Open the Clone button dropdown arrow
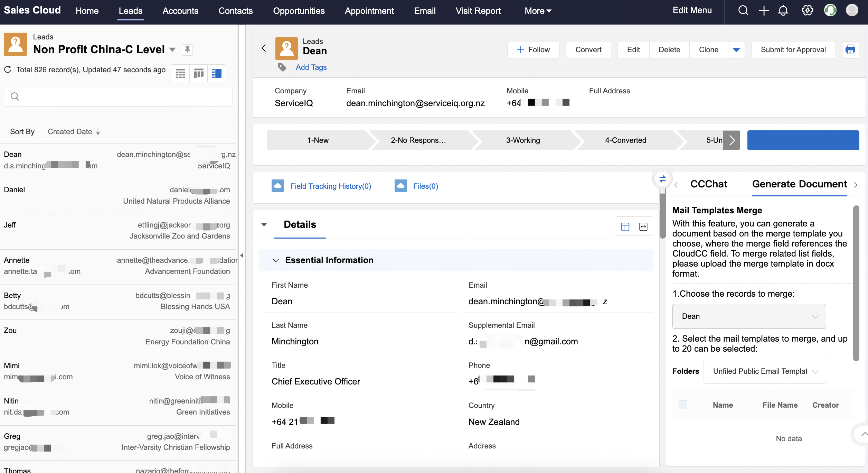Image resolution: width=868 pixels, height=473 pixels. pyautogui.click(x=736, y=50)
